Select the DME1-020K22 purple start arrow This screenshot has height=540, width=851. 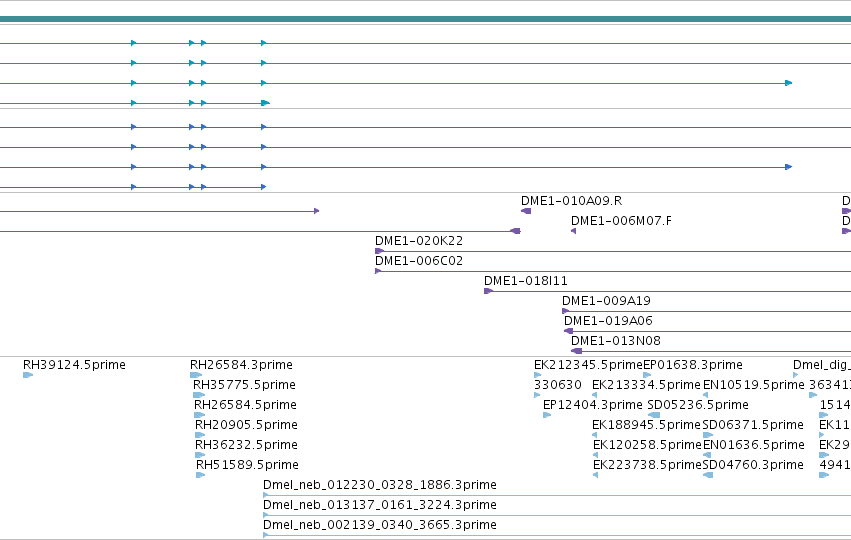coord(379,251)
